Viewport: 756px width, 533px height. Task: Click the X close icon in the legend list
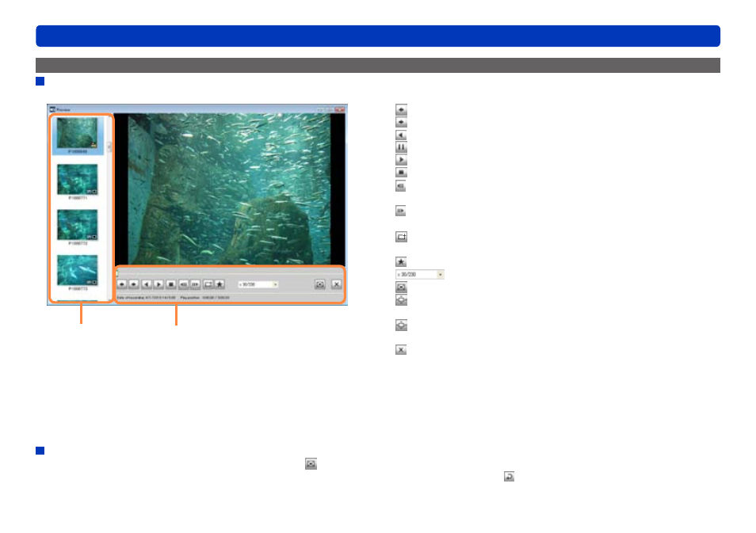(401, 349)
